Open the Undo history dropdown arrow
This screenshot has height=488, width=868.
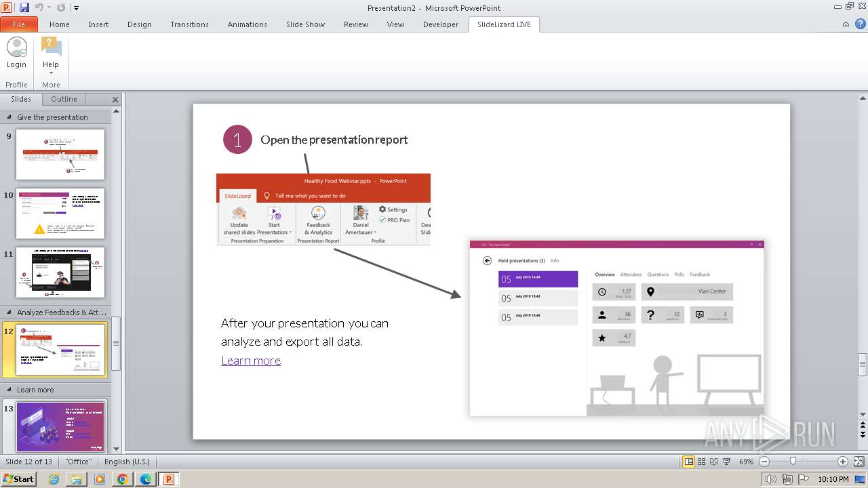pos(48,8)
